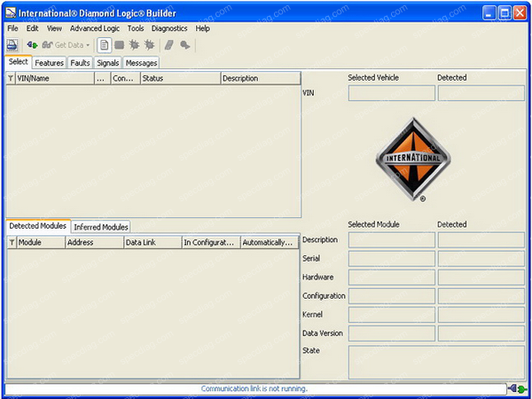Click the gray rectangle module toolbar icon
The width and height of the screenshot is (532, 399).
120,45
